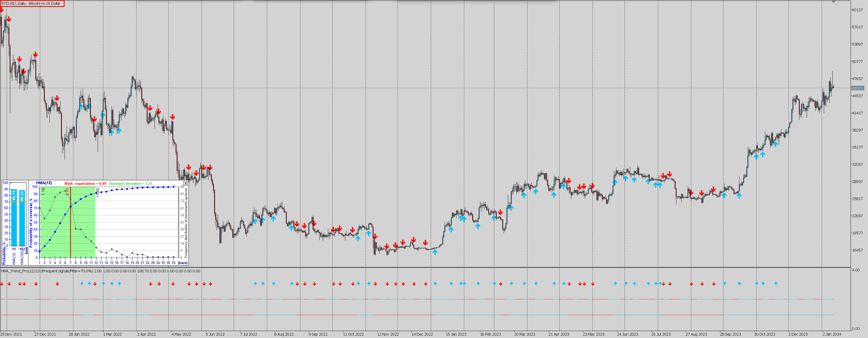
Task: Select the last blue buy arrow on the price chart
Action: pos(776,144)
